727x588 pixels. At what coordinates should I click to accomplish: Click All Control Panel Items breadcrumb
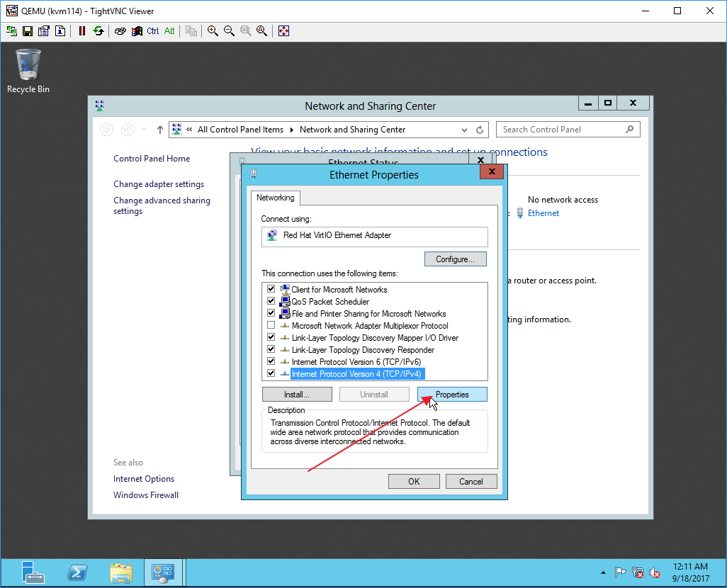click(x=240, y=130)
